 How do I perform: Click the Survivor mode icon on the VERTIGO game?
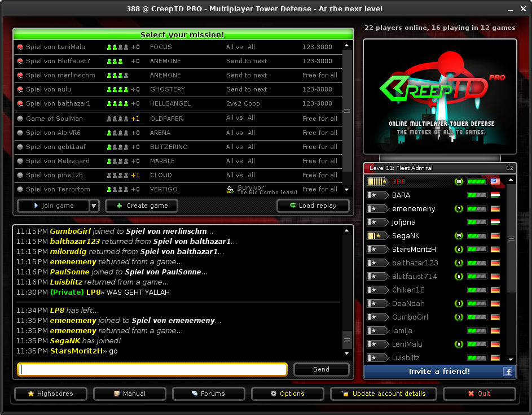(230, 190)
